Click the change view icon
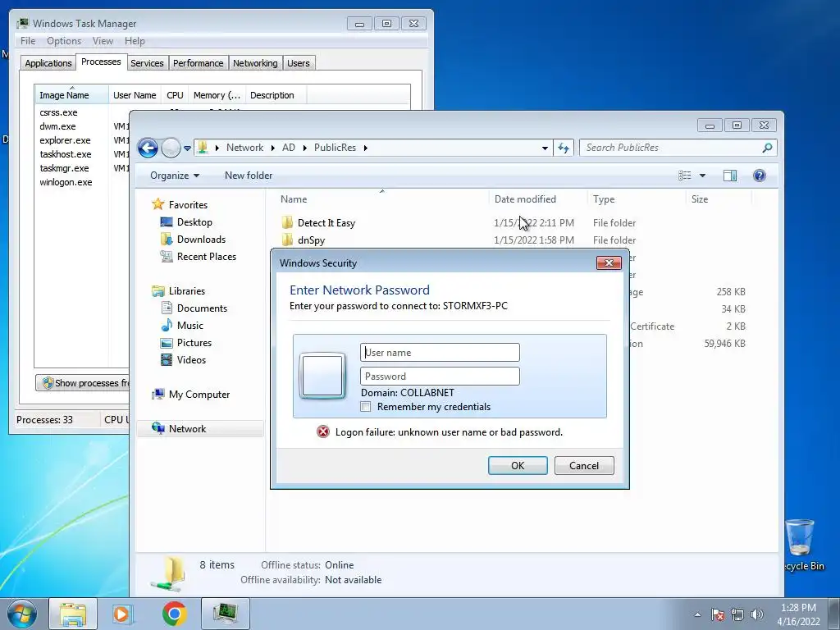Viewport: 840px width, 630px height. click(x=685, y=176)
